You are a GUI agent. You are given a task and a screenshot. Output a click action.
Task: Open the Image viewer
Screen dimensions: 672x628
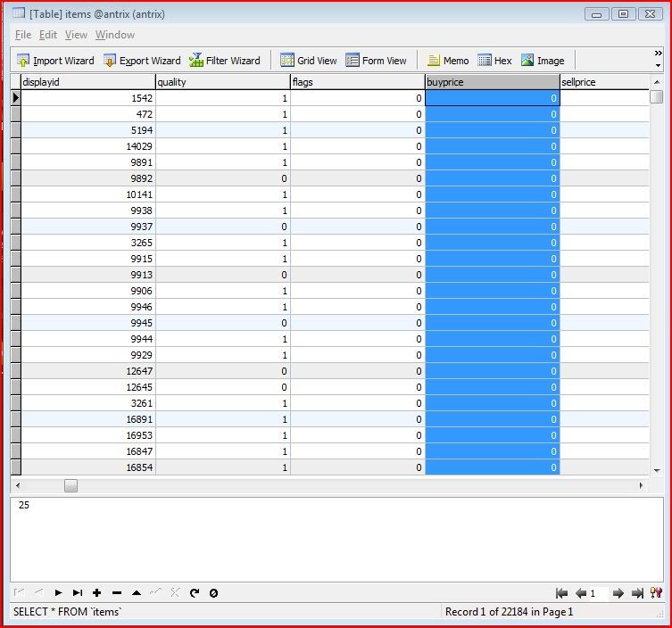(543, 61)
